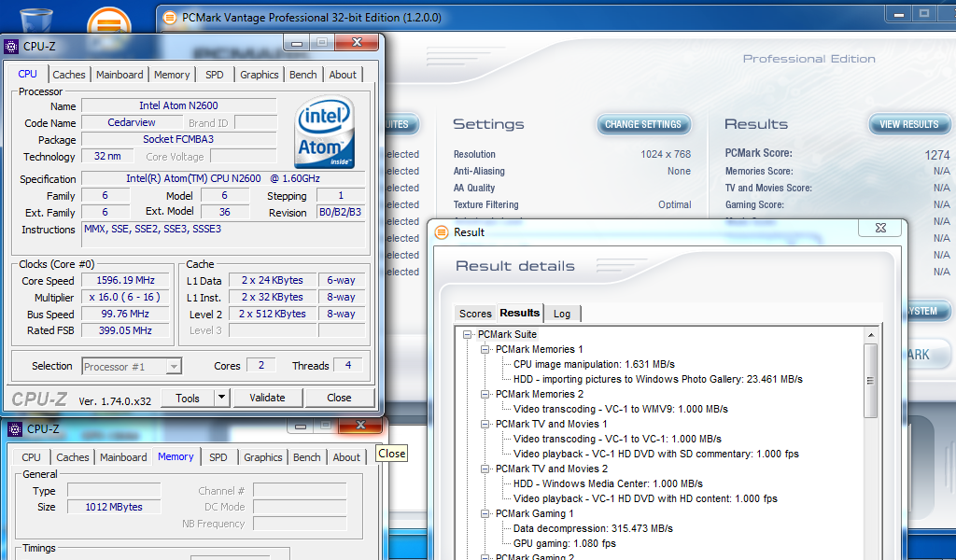Select 'Video playback - VC-1 HD DVD with SD commentary' row
The image size is (956, 560).
point(656,454)
